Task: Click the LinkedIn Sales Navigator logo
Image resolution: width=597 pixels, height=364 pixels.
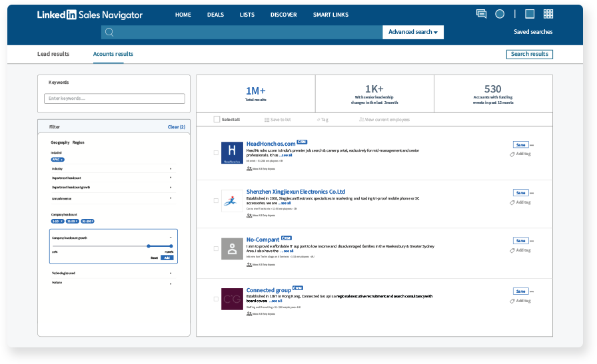Action: point(90,15)
